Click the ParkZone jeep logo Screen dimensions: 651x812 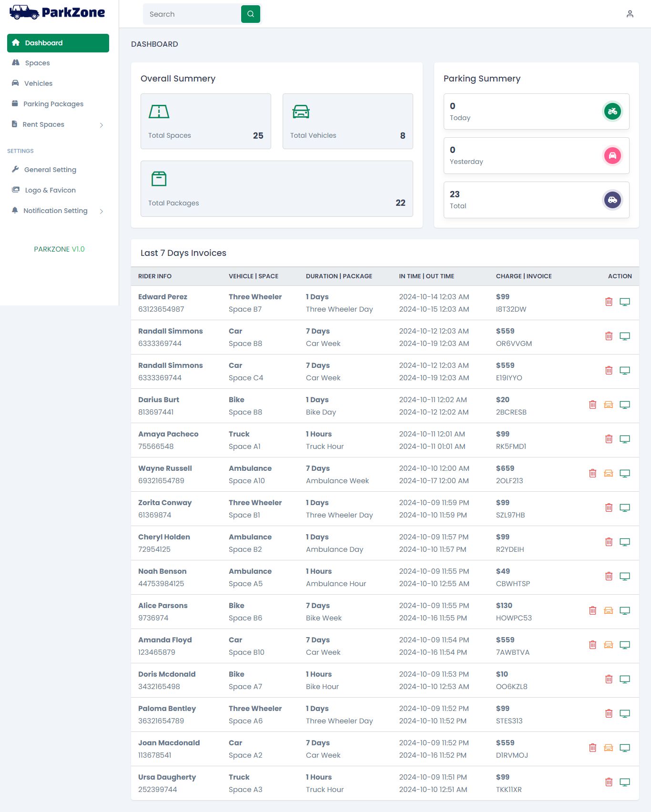24,12
